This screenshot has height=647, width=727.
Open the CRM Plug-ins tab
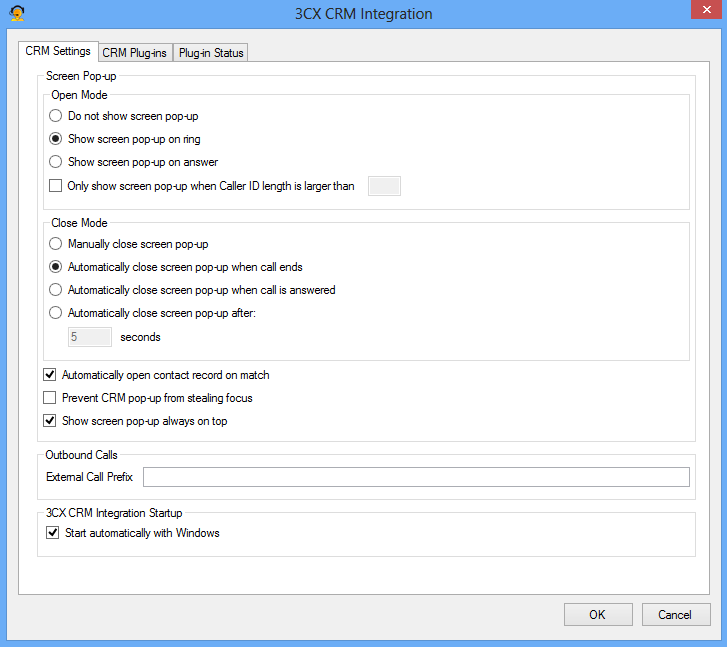134,53
